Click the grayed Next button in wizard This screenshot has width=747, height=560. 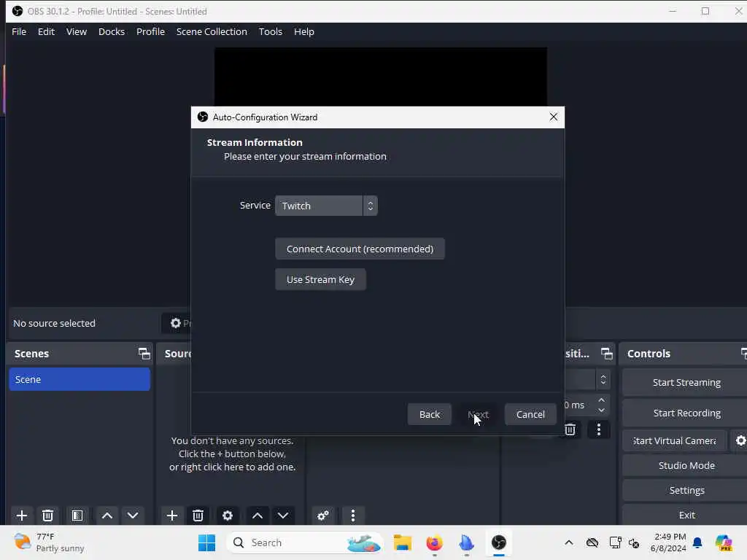478,414
